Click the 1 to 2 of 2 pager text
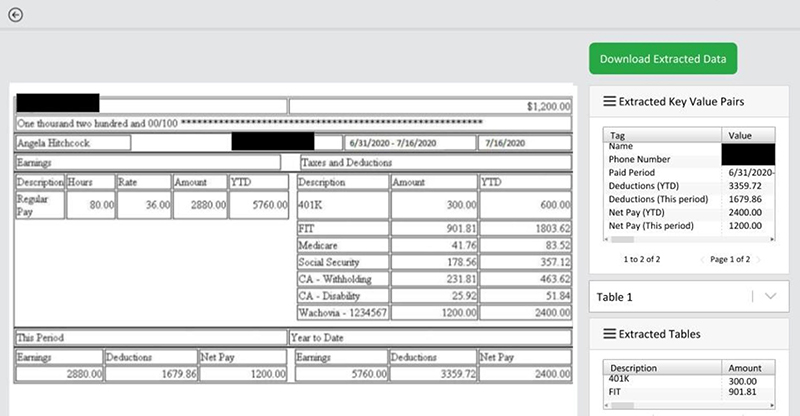This screenshot has width=800, height=416. click(x=642, y=259)
